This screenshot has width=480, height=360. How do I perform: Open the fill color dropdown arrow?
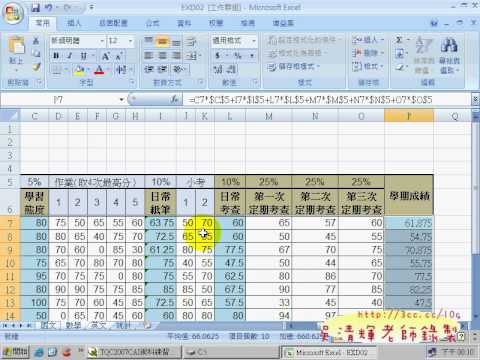coord(88,70)
